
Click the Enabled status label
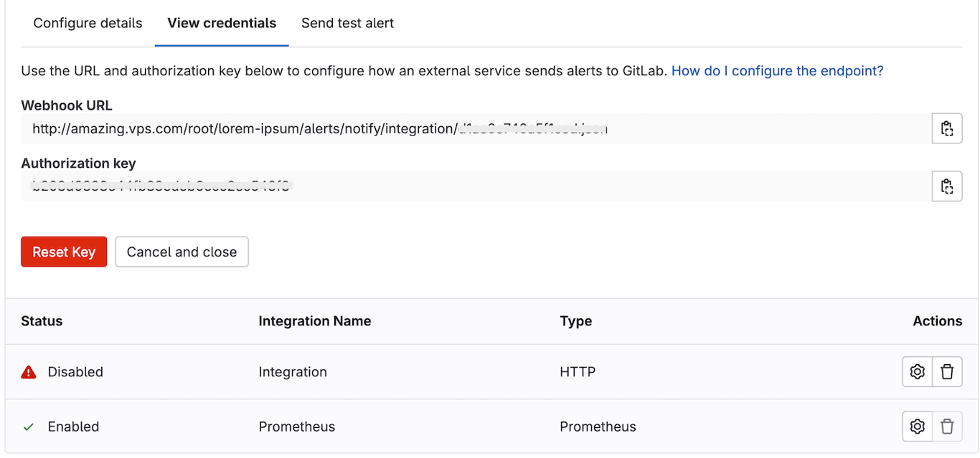(72, 426)
